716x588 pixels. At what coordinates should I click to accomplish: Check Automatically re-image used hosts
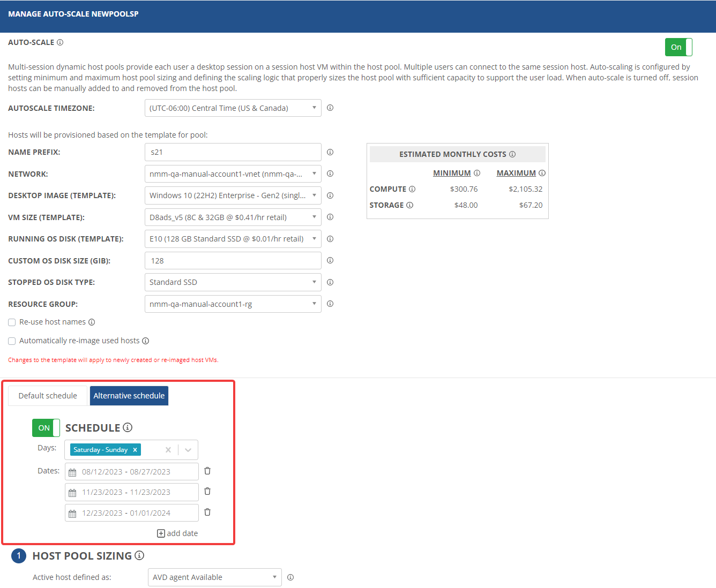coord(12,341)
